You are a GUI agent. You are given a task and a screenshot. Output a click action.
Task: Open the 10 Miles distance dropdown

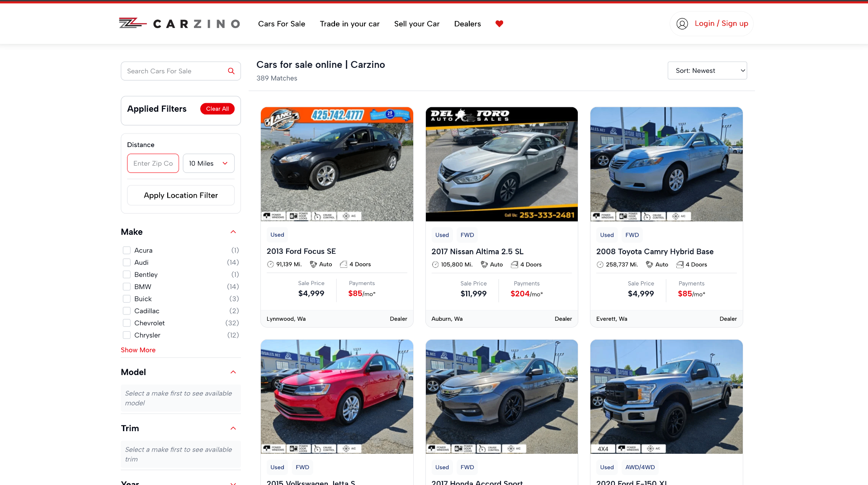(208, 163)
